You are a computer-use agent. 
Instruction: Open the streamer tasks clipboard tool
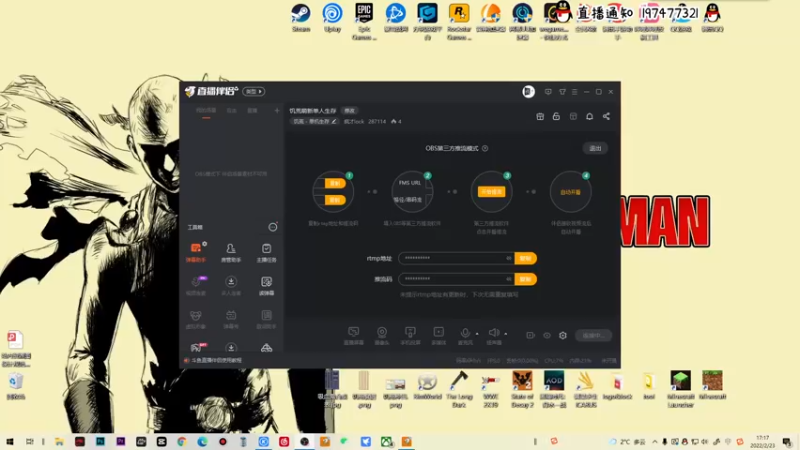click(266, 252)
